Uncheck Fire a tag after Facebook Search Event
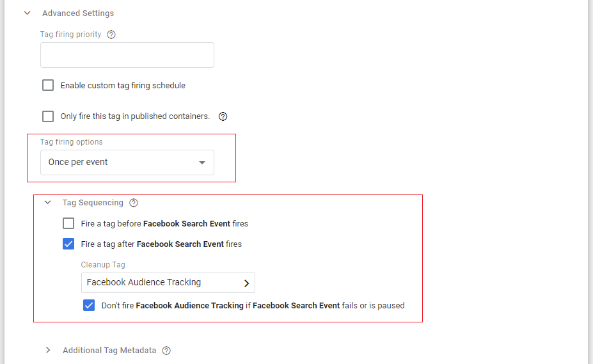 pos(68,244)
